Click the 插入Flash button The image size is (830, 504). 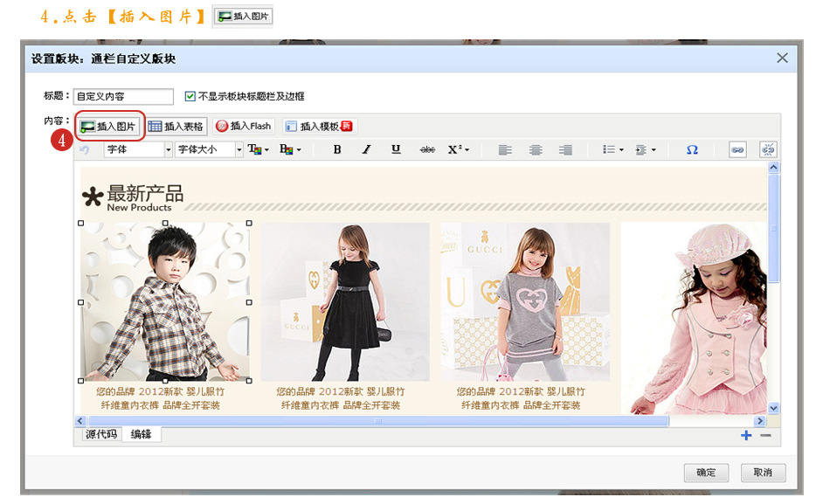tap(244, 127)
